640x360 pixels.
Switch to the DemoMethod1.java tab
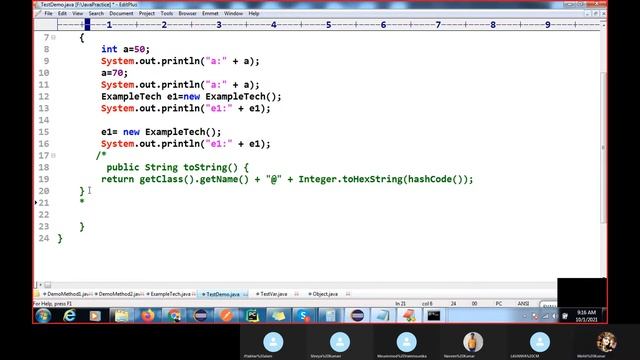pos(68,294)
